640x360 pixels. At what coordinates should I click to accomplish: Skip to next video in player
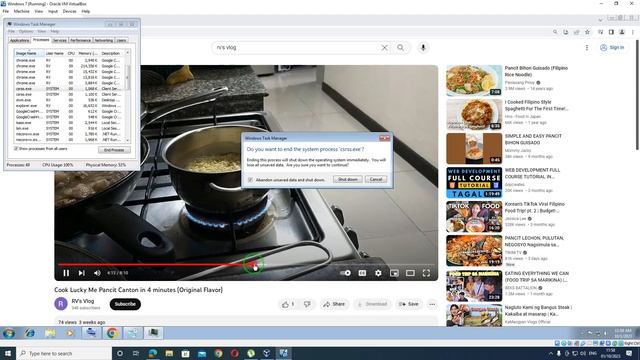point(82,273)
